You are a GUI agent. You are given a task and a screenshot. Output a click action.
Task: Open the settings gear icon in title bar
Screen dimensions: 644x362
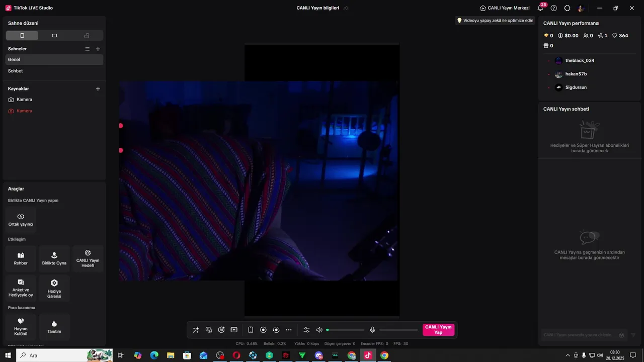(x=567, y=8)
